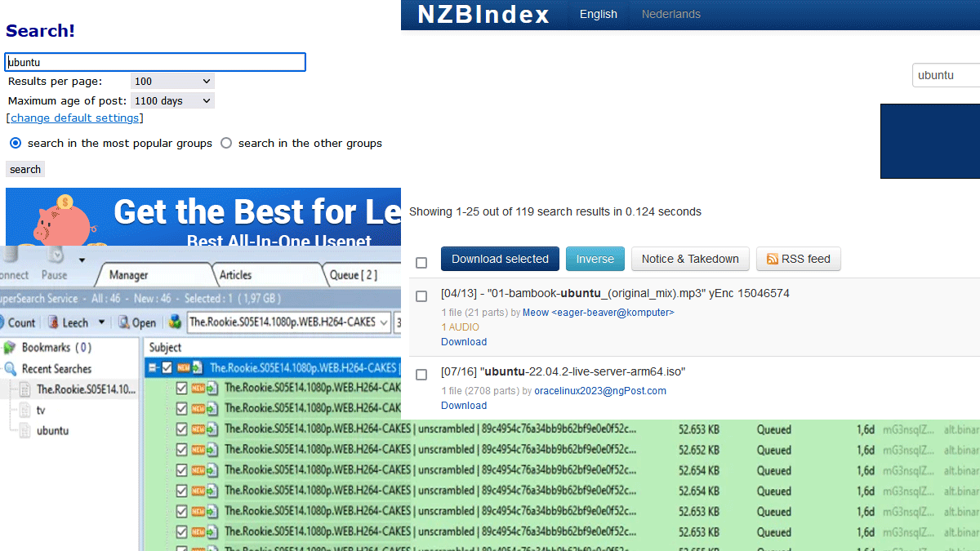
Task: Open the Results per page dropdown
Action: point(172,82)
